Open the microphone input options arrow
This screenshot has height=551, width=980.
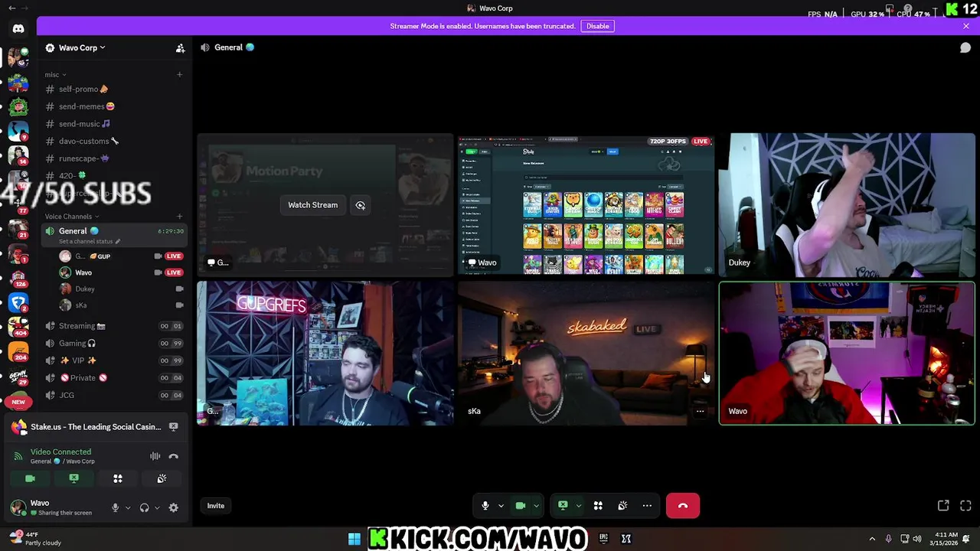tap(501, 506)
